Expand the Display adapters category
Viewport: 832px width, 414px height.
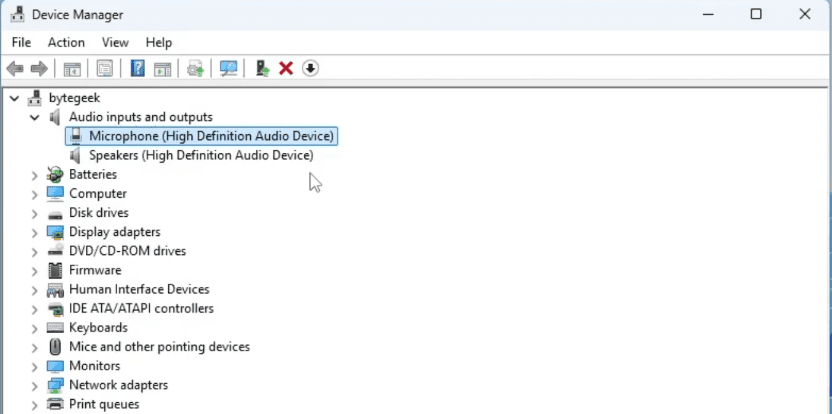click(35, 232)
